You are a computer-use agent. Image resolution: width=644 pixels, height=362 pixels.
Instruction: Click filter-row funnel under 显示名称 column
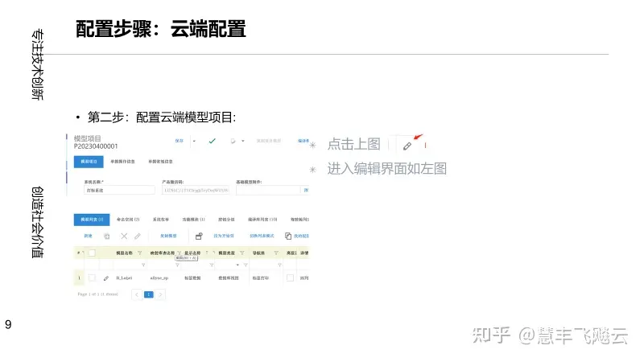coord(212,265)
